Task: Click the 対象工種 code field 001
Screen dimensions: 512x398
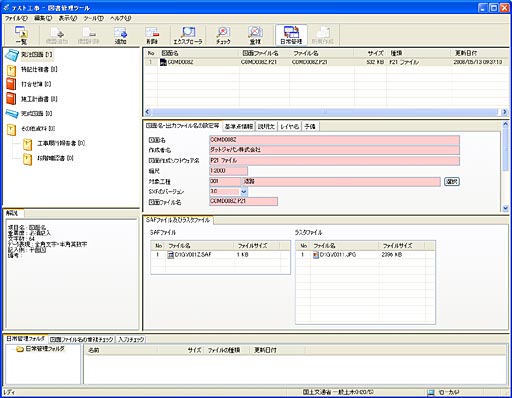Action: pos(225,182)
